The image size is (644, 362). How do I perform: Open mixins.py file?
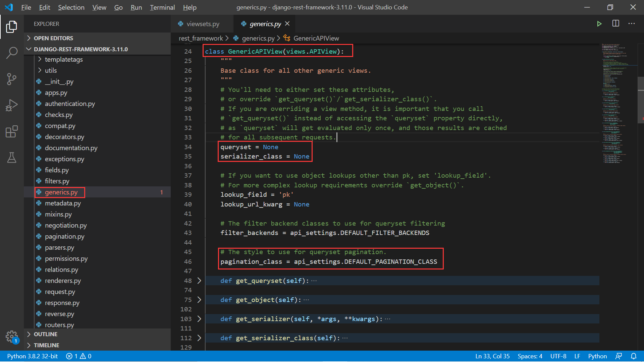(58, 215)
